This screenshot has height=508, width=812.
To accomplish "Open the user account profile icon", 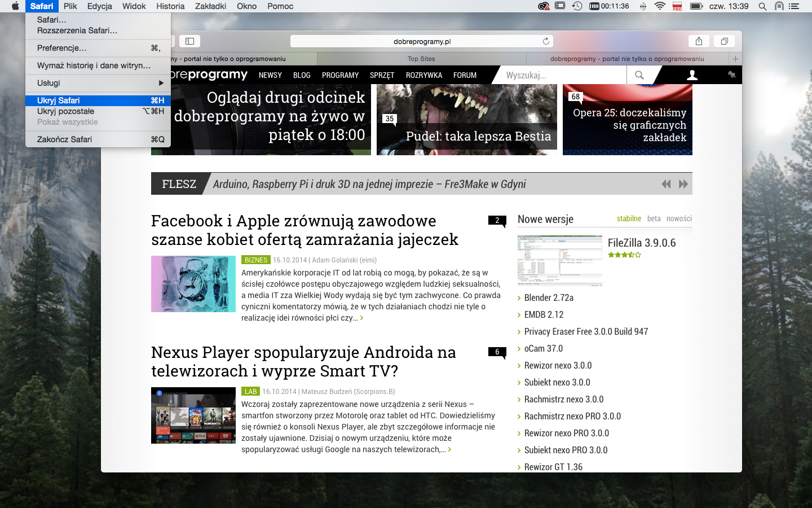I will coord(692,75).
